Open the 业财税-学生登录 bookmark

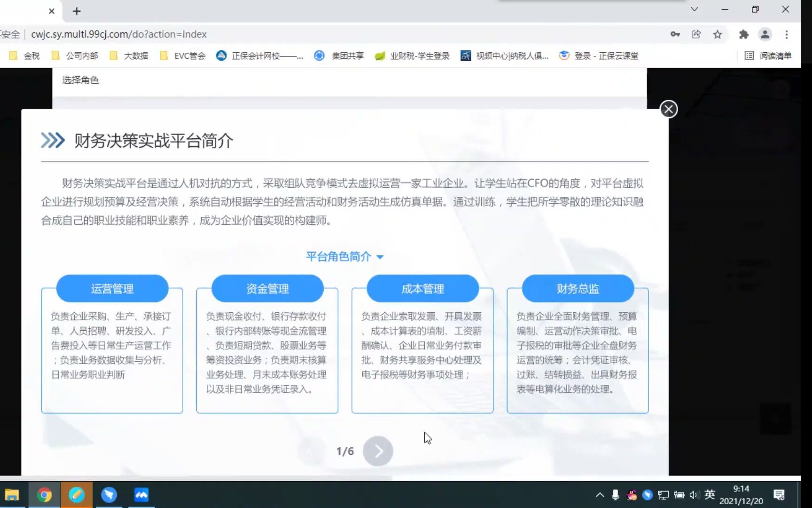[x=412, y=56]
